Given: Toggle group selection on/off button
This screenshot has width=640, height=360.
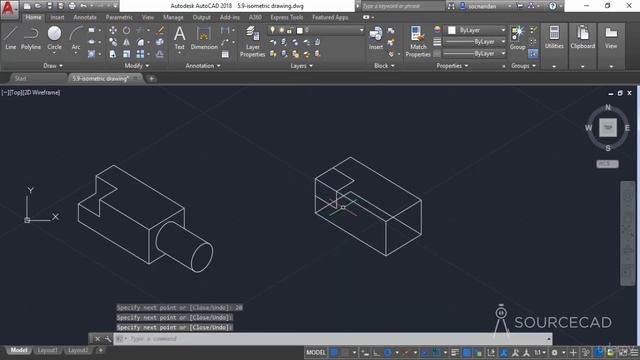Looking at the screenshot, I should [x=533, y=53].
